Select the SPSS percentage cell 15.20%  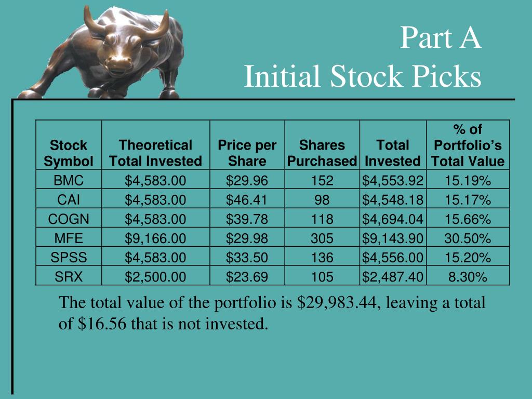(x=468, y=257)
